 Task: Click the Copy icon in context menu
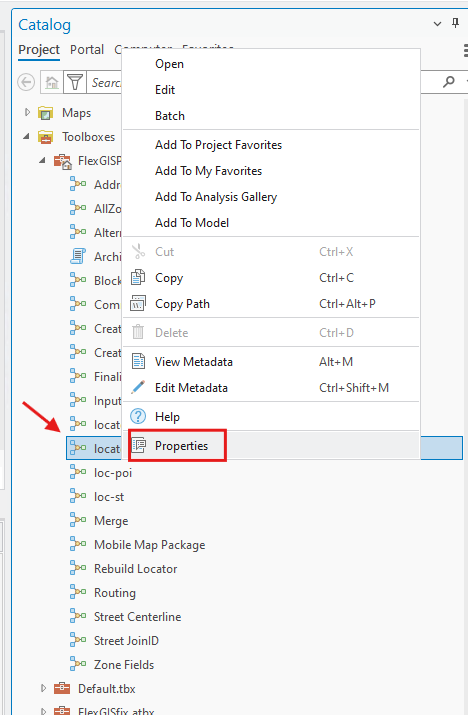[138, 277]
